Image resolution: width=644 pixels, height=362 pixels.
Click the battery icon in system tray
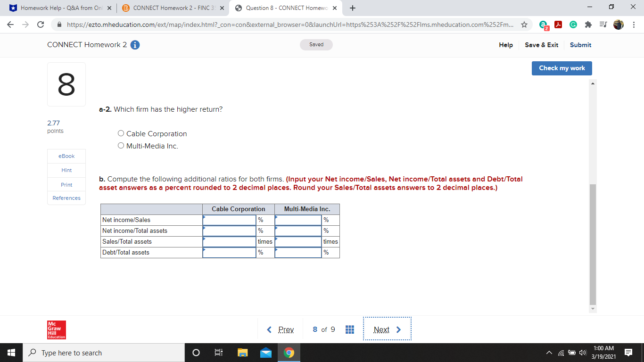[571, 353]
